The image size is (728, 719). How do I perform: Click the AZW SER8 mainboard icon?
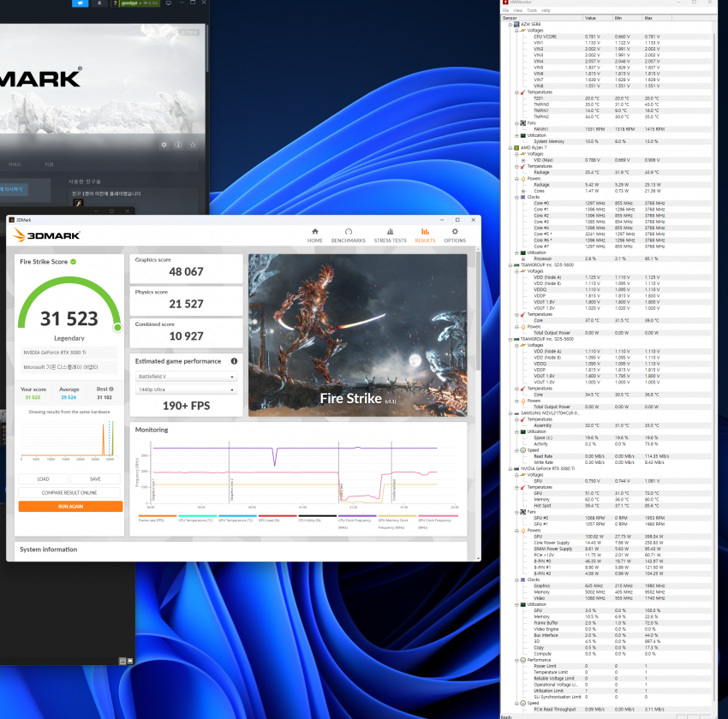click(x=516, y=24)
